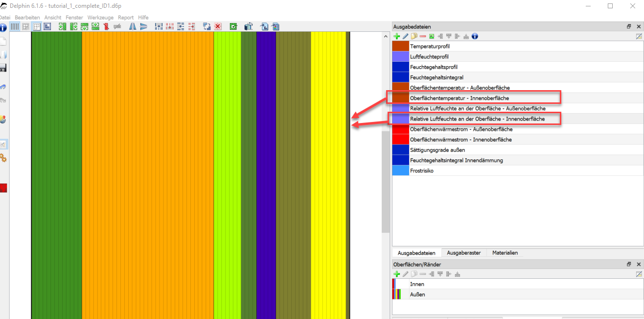Select Relative Luftfeuchte an der Oberfläche - Außenoberfläche
The width and height of the screenshot is (644, 319).
click(x=518, y=108)
